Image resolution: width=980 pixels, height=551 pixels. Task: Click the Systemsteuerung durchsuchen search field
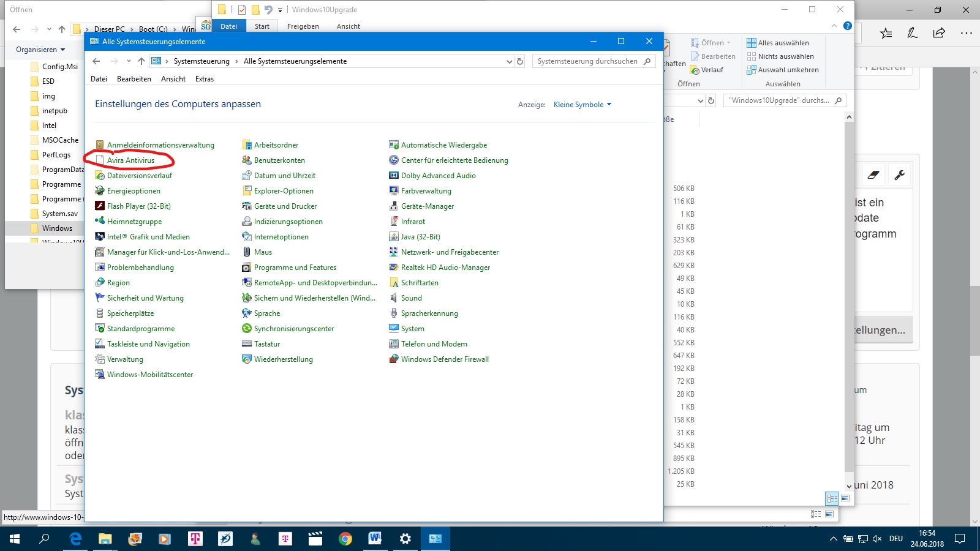click(x=594, y=61)
